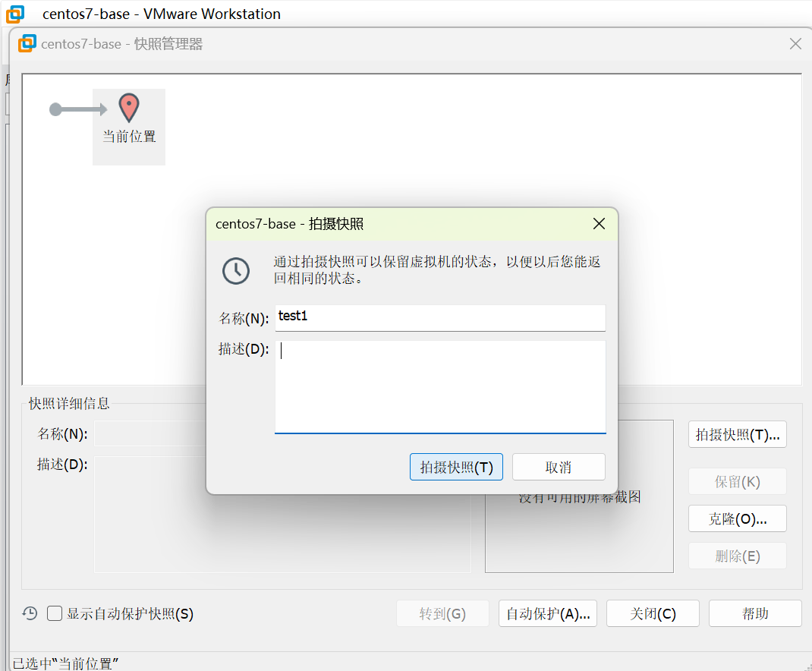Click the dialog title centos7-base - 拍摄快照
The width and height of the screenshot is (812, 671).
point(289,224)
